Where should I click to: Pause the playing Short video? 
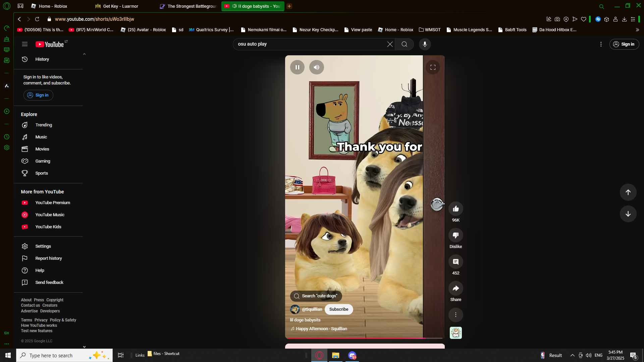(x=297, y=67)
